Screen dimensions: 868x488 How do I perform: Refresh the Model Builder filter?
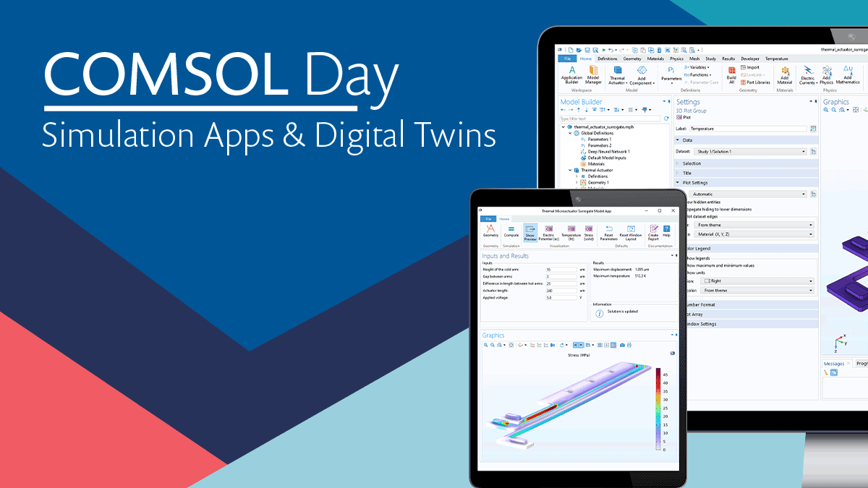(666, 119)
